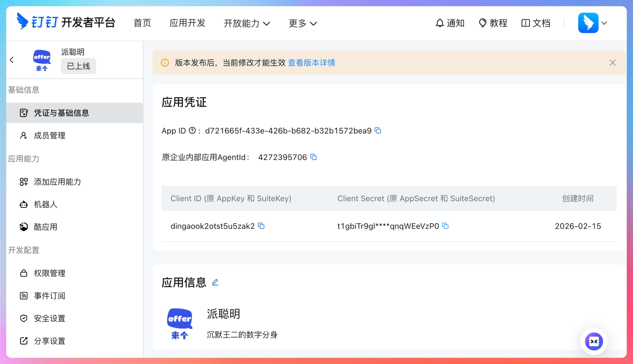Open 通知 notifications with bell icon
This screenshot has width=633, height=364.
[x=450, y=23]
